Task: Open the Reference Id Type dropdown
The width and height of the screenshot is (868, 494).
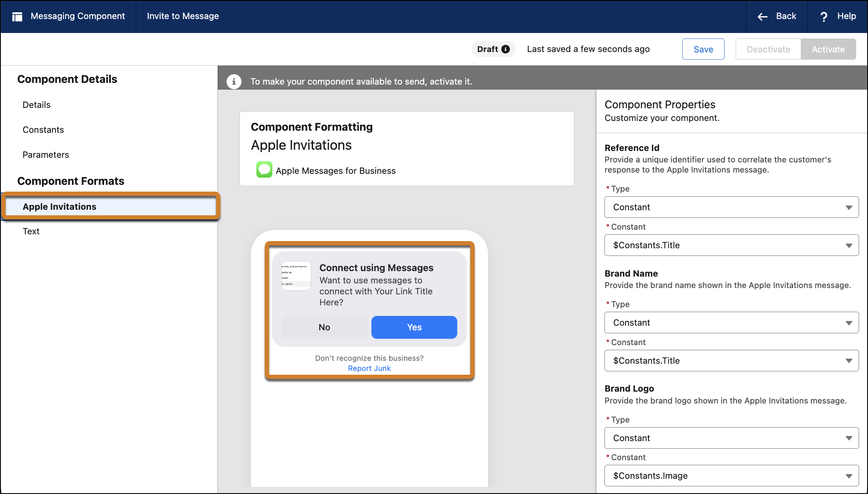Action: [x=731, y=207]
